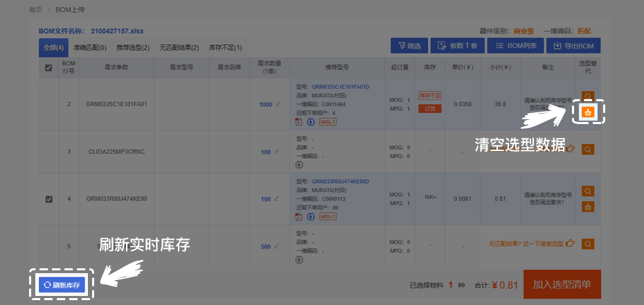The height and width of the screenshot is (305, 644).
Task: Switch to 推荐选型(2) tab
Action: pos(133,48)
